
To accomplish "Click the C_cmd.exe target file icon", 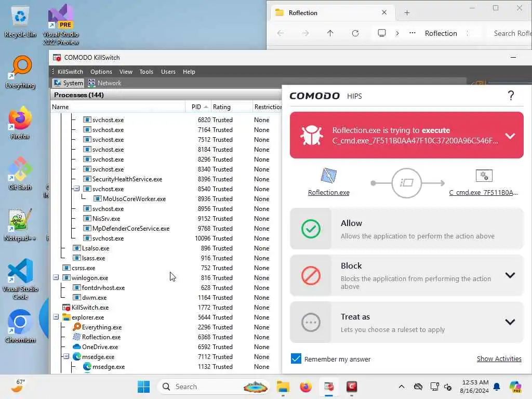I will (x=484, y=176).
